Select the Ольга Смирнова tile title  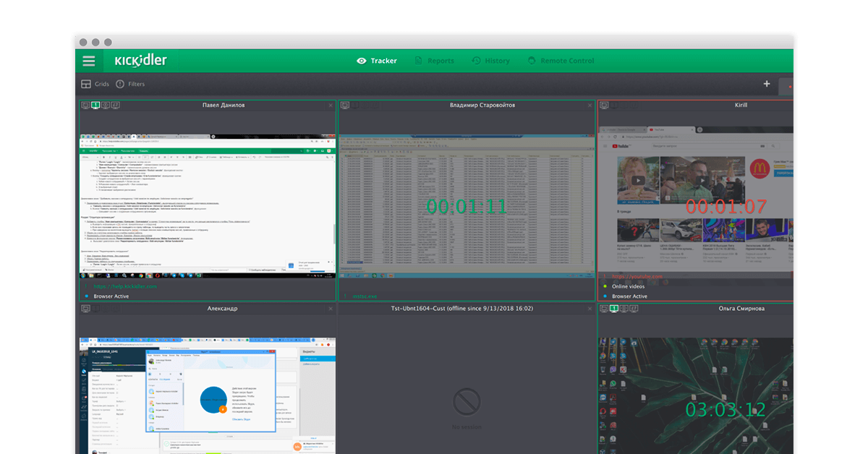[x=741, y=309]
